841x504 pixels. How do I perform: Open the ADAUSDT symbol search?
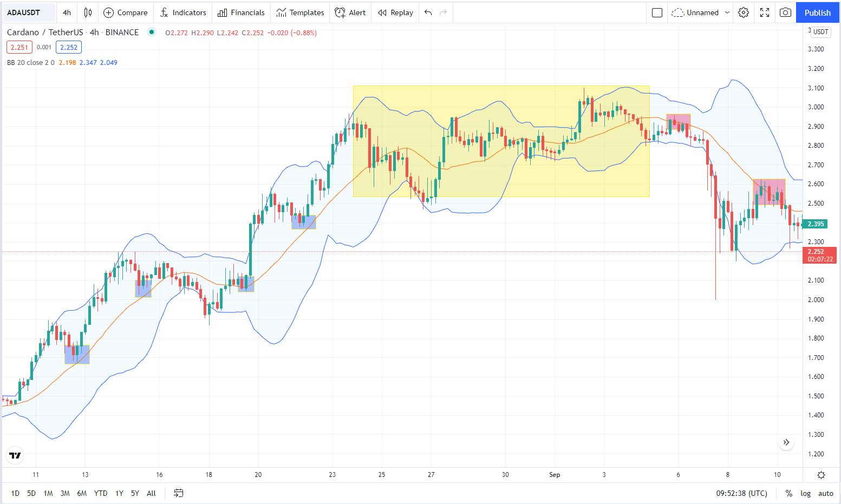(x=28, y=12)
